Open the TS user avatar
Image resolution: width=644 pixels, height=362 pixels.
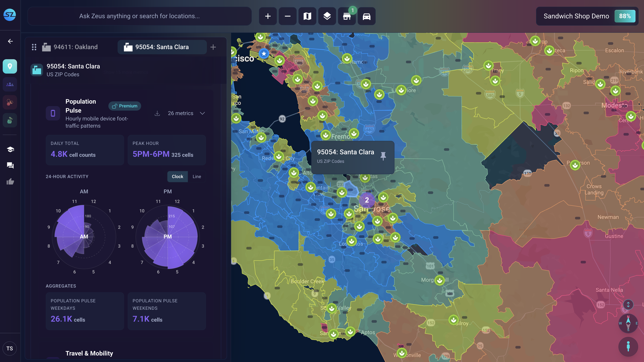tap(10, 349)
